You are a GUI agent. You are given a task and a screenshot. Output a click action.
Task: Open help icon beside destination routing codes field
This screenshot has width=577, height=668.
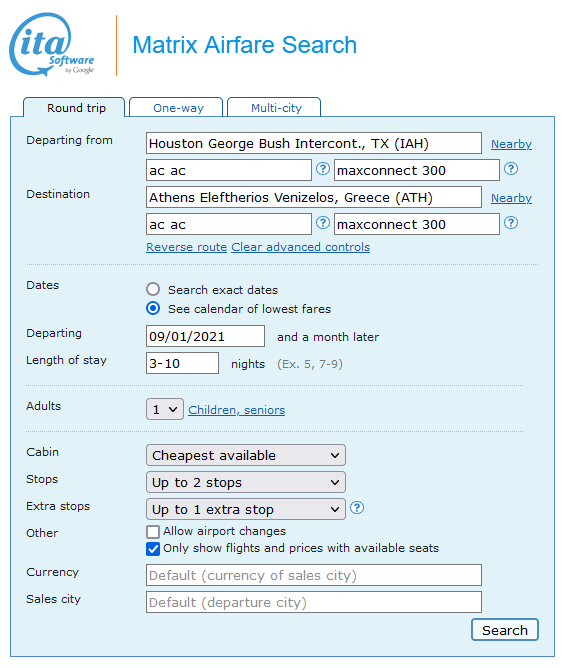pos(323,222)
